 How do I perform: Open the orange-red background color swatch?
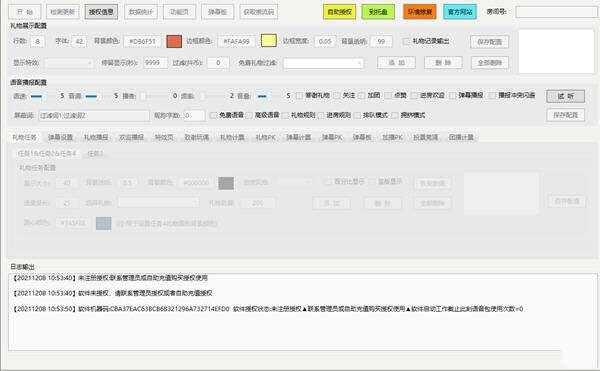[174, 41]
